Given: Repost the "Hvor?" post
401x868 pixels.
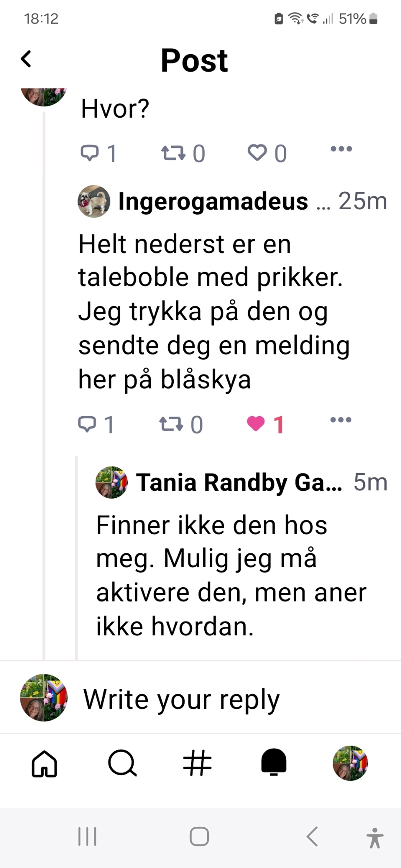Looking at the screenshot, I should click(173, 153).
